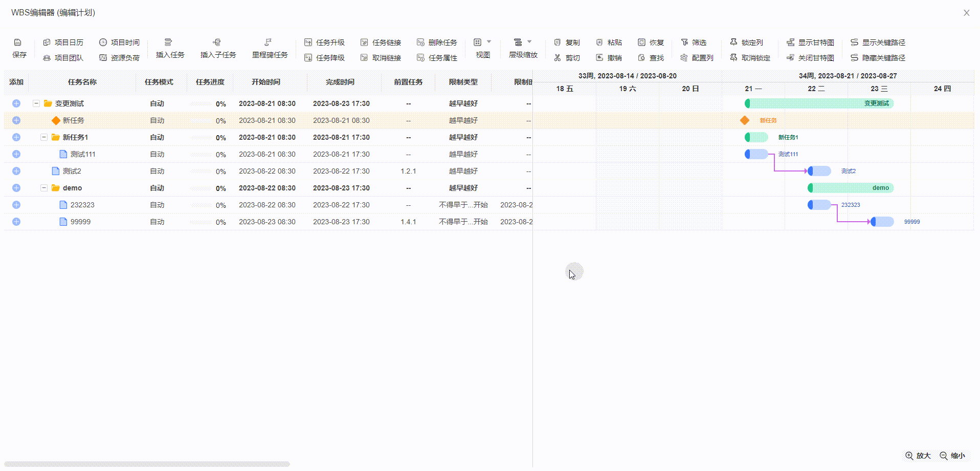The height and width of the screenshot is (471, 980).
Task: Click the insert task (插入任务) icon
Action: tap(168, 42)
